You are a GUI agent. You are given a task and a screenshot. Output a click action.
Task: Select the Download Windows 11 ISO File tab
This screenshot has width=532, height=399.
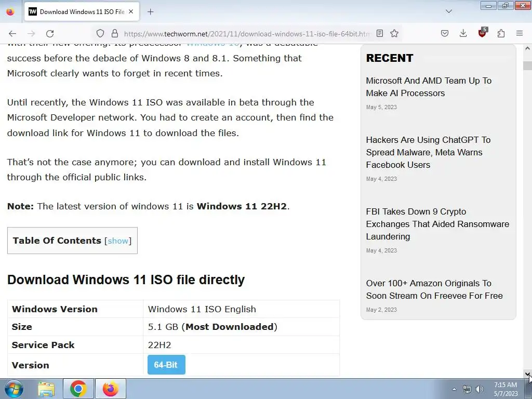point(81,12)
